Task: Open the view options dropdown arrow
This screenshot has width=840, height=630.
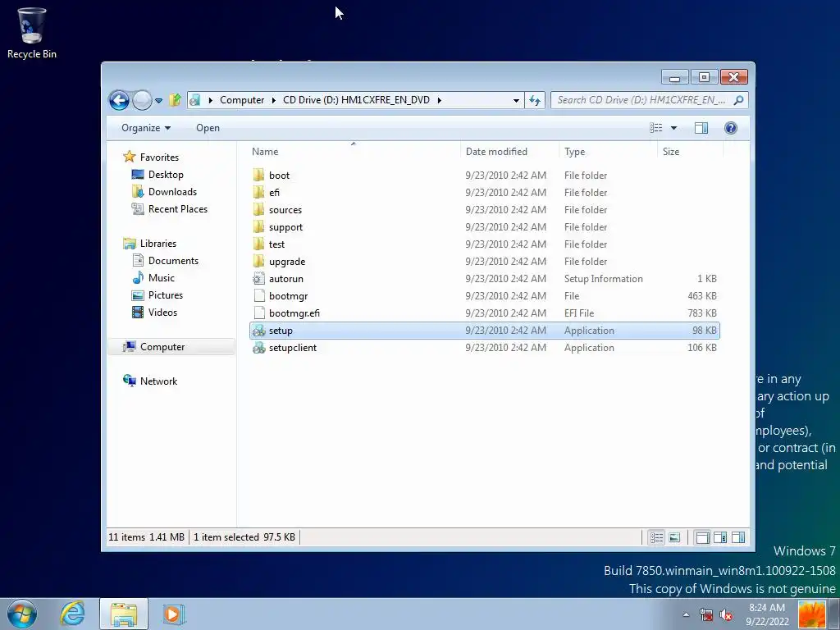Action: pyautogui.click(x=674, y=128)
